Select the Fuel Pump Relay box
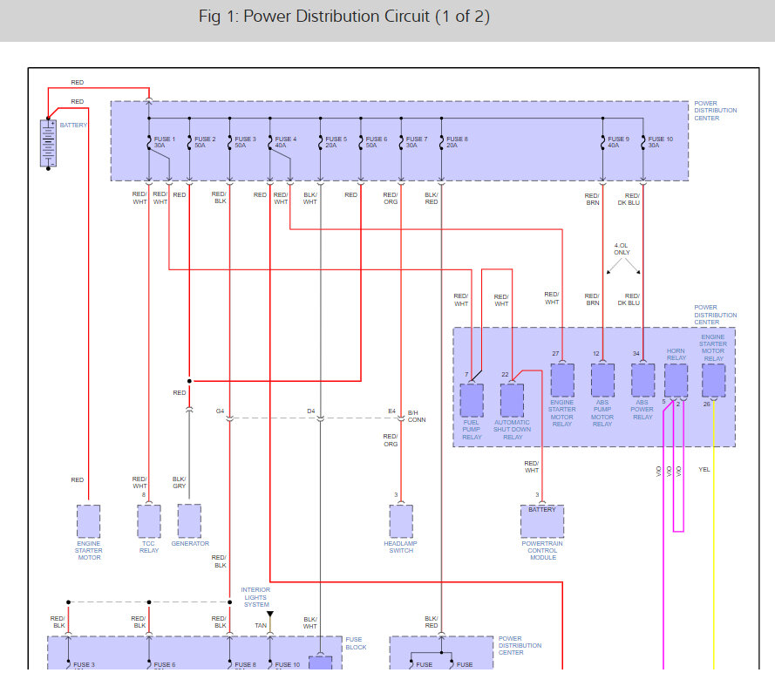This screenshot has height=700, width=775. [472, 400]
